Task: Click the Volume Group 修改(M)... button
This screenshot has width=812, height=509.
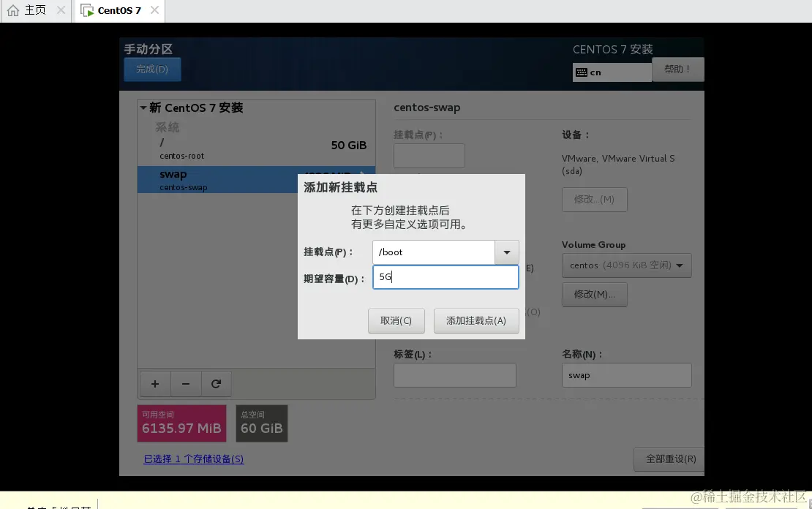Action: click(595, 295)
